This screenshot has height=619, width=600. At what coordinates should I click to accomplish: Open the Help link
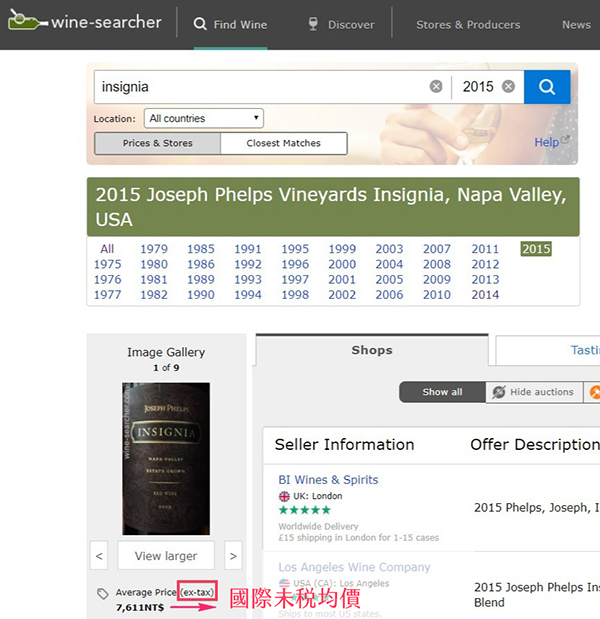(551, 142)
